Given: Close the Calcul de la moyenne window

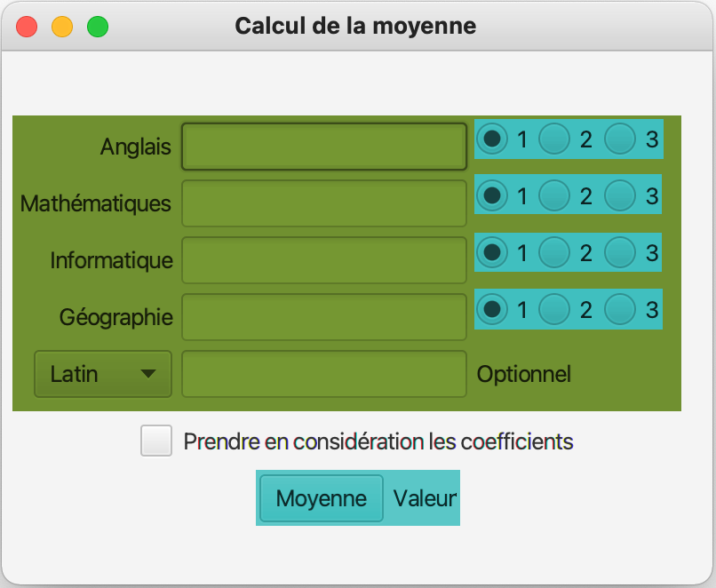Looking at the screenshot, I should click(27, 27).
